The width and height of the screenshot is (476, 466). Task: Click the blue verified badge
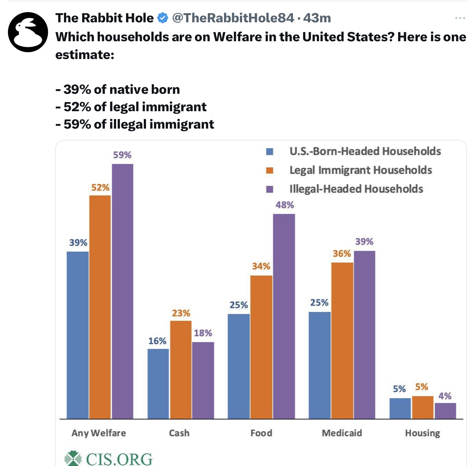[163, 18]
